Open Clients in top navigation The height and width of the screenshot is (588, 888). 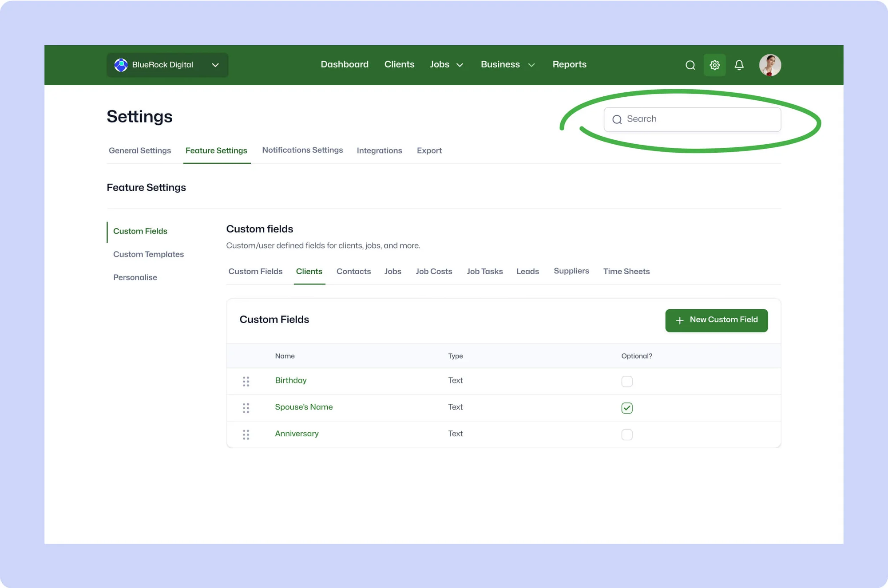click(x=399, y=64)
